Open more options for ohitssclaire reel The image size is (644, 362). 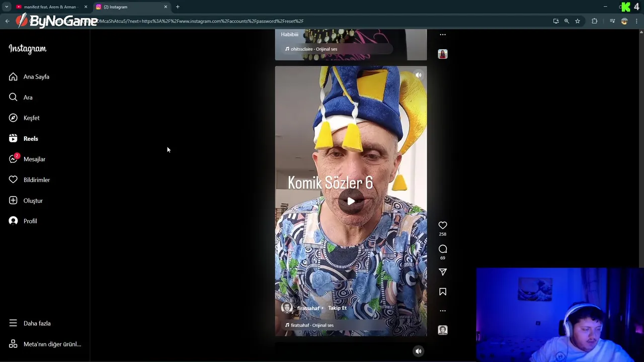443,35
